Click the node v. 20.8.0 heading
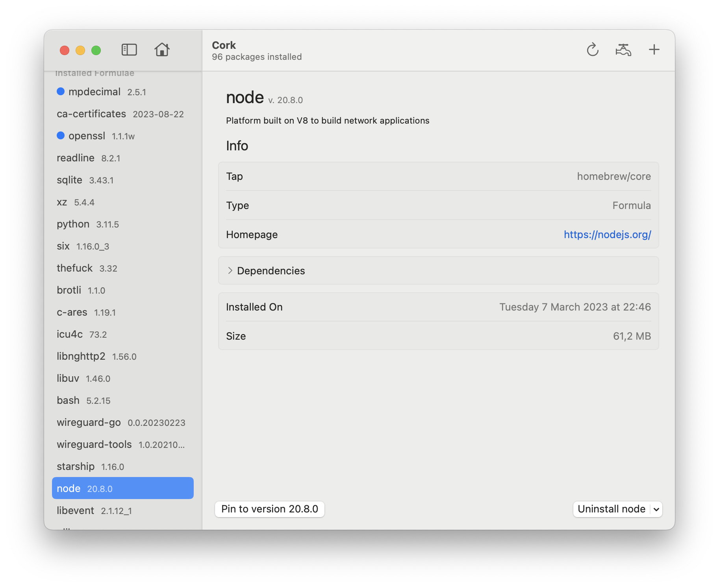The image size is (719, 588). [x=264, y=98]
